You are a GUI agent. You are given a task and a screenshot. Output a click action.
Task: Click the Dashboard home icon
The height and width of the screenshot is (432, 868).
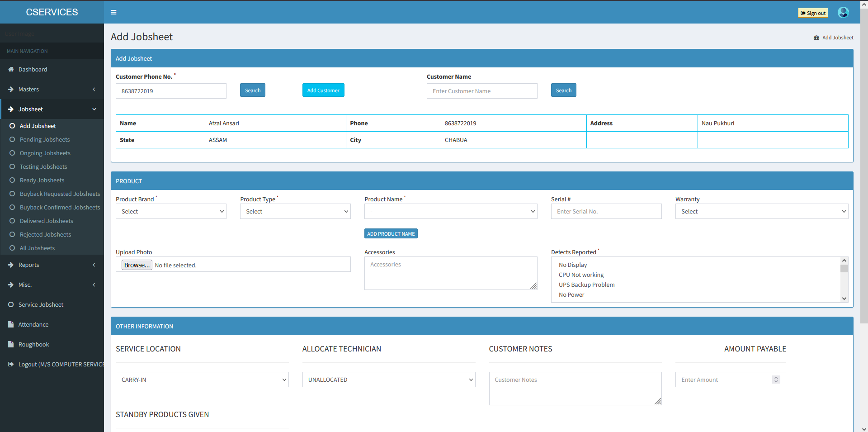point(11,69)
